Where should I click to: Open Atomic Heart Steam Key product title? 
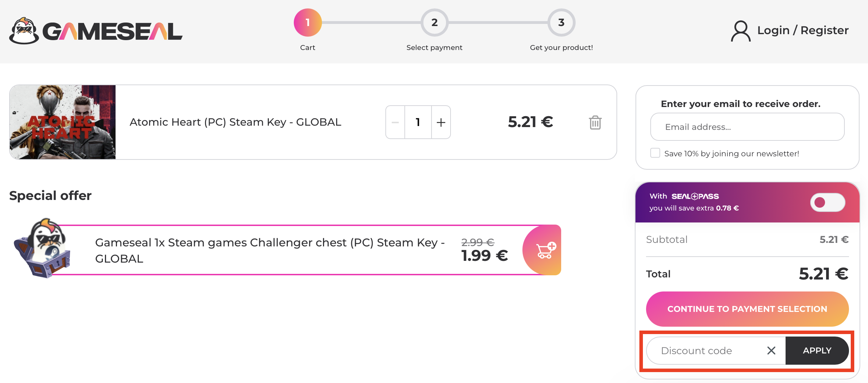click(235, 122)
